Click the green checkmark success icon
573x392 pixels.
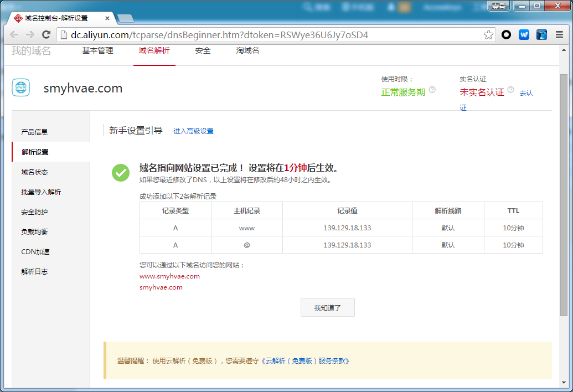pos(121,173)
